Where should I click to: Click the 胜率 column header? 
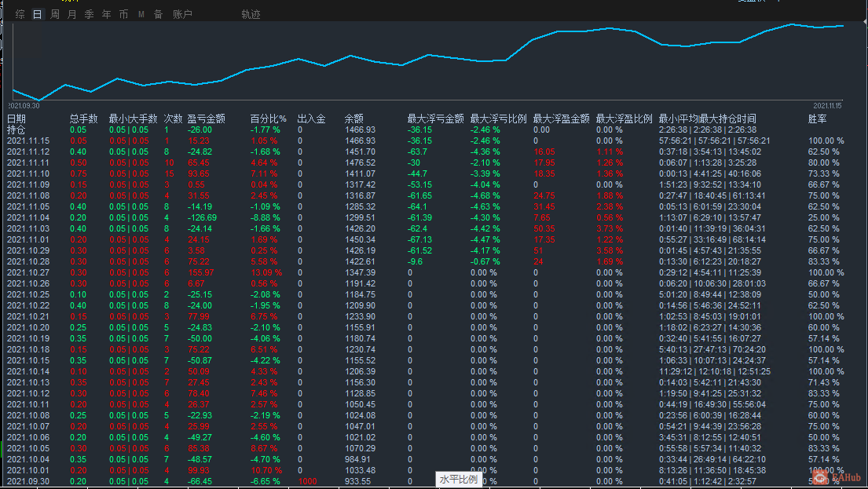pyautogui.click(x=818, y=119)
